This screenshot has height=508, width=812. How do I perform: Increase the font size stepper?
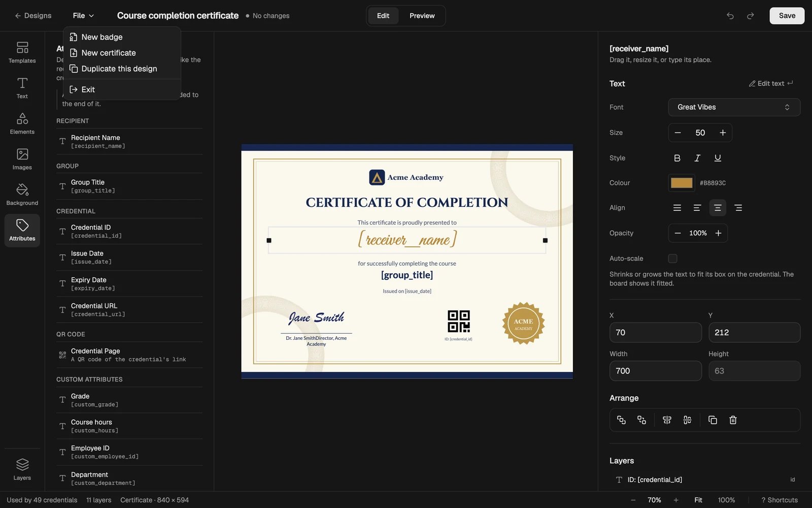723,133
